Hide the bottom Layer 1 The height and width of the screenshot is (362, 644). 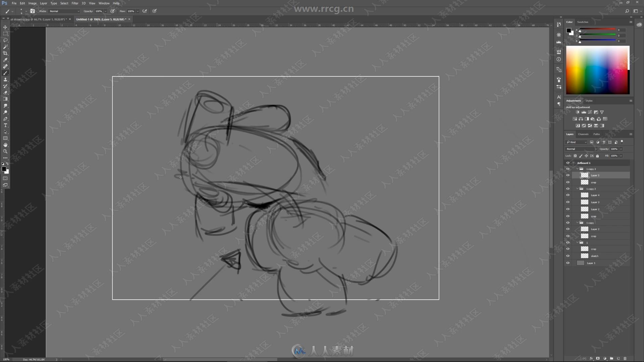(x=568, y=263)
